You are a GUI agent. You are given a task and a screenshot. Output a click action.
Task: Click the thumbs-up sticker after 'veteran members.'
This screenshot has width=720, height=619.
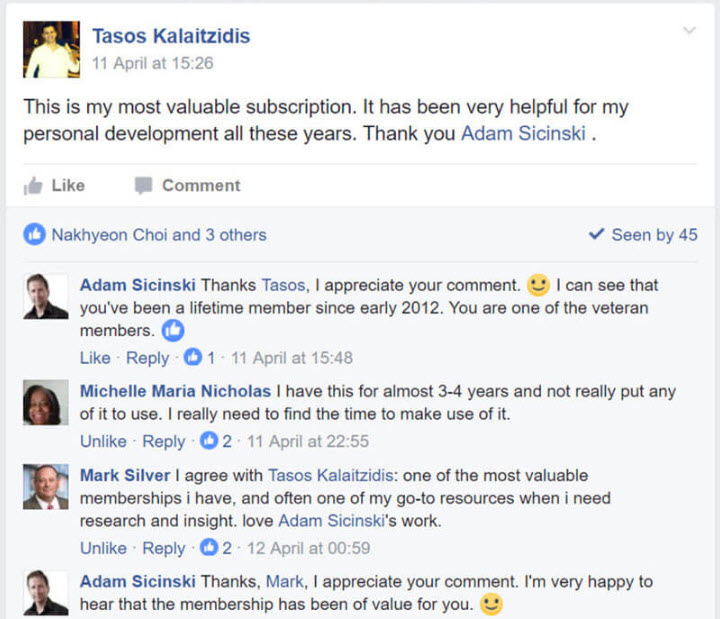(x=173, y=331)
